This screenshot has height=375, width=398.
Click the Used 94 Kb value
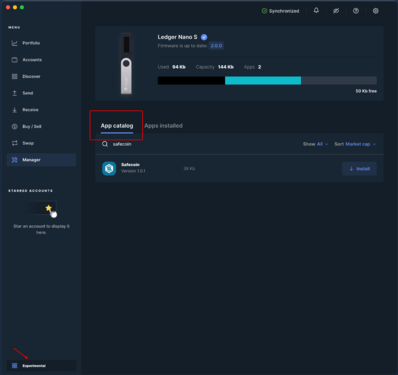pos(179,67)
